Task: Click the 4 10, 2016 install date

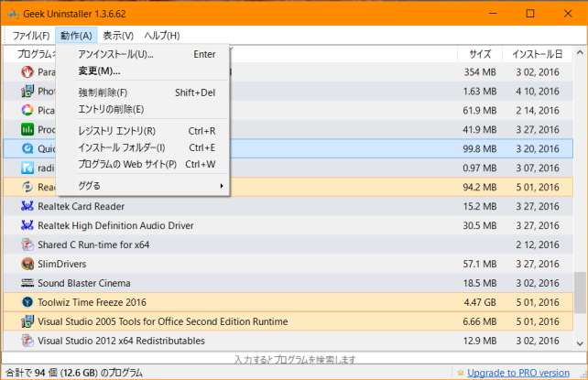Action: [x=538, y=91]
